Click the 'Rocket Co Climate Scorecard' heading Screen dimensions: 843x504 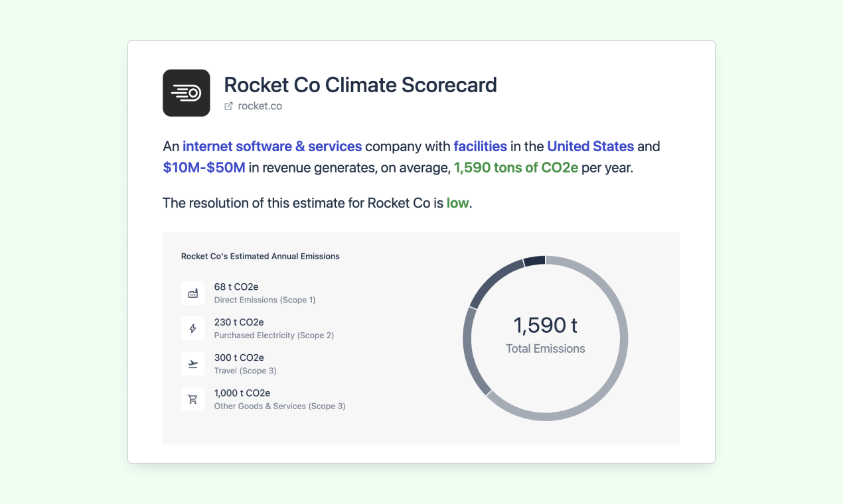(360, 85)
